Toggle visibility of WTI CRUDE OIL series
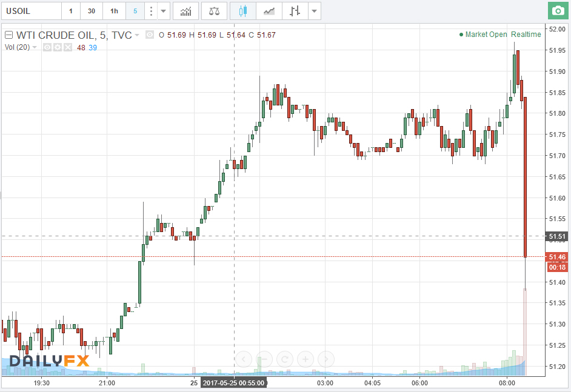The width and height of the screenshot is (571, 392). coord(150,35)
